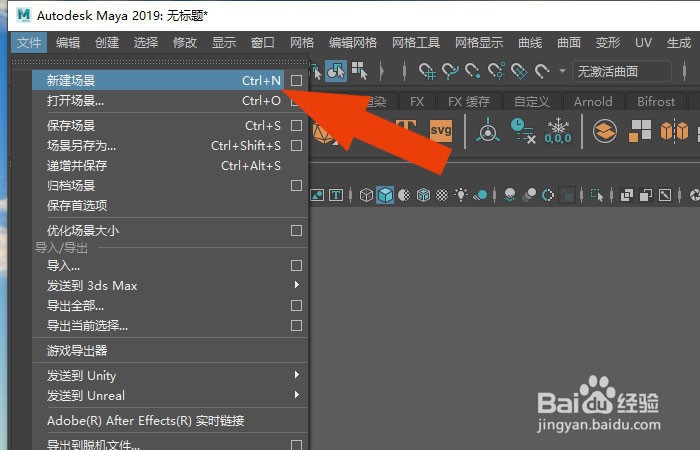The height and width of the screenshot is (450, 700).
Task: Click the center pivot shelf icon
Action: click(488, 130)
